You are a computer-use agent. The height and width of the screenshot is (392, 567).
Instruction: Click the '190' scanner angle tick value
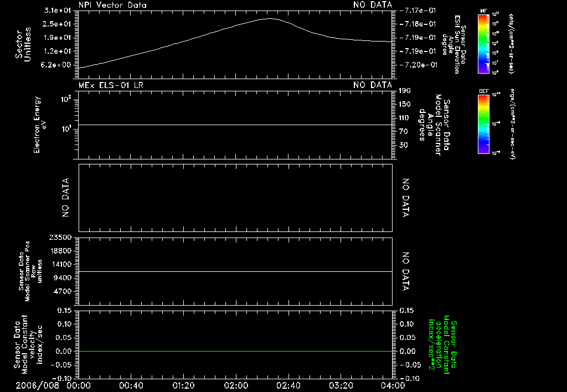pos(405,90)
